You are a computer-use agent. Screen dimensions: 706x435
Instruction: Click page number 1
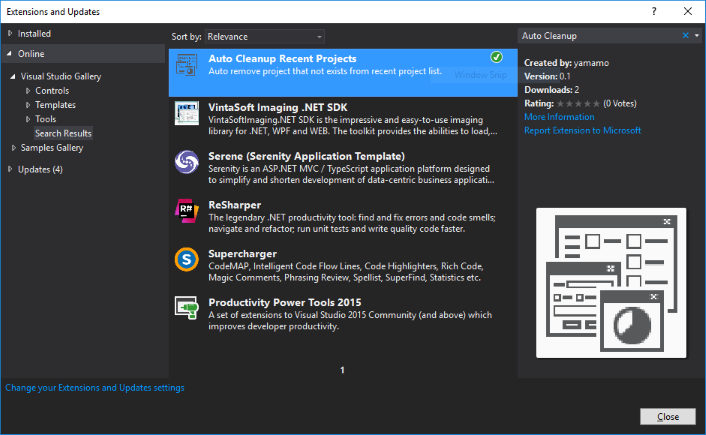tap(342, 370)
